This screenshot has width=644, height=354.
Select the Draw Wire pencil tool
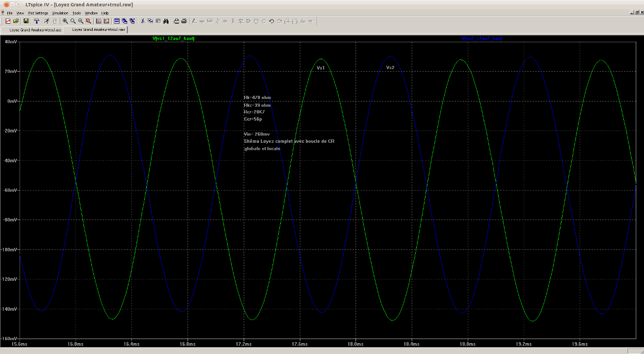(194, 21)
